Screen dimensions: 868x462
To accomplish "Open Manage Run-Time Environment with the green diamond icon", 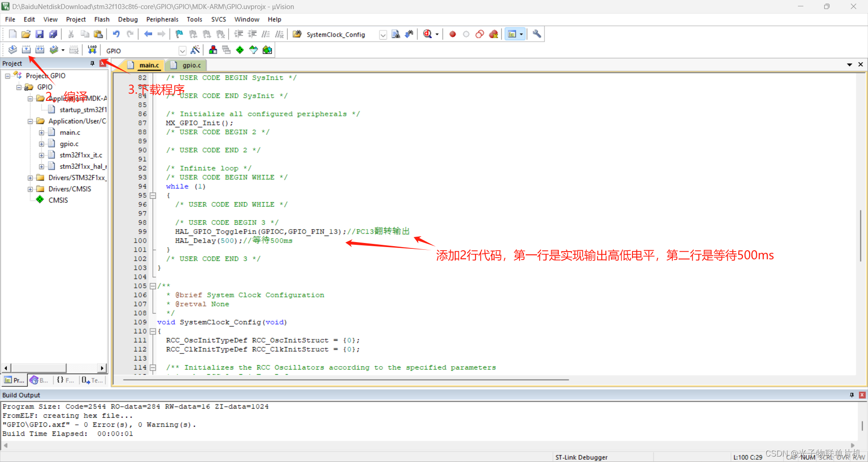I will click(x=240, y=50).
